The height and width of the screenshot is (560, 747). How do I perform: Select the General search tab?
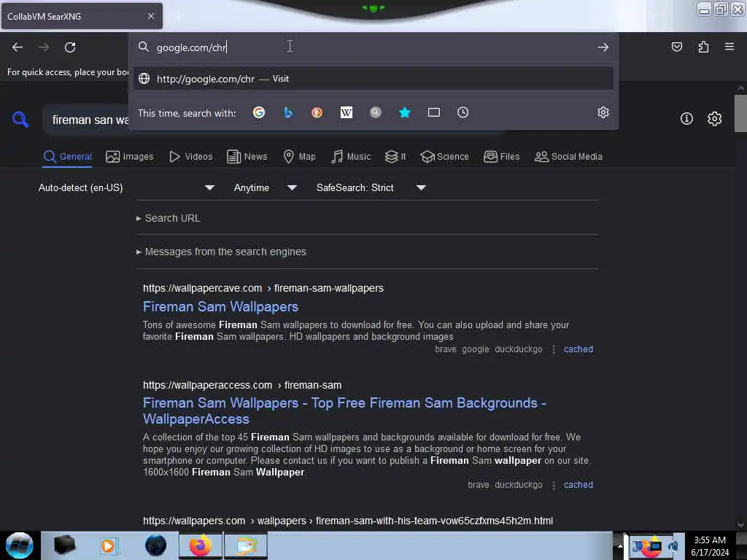67,157
